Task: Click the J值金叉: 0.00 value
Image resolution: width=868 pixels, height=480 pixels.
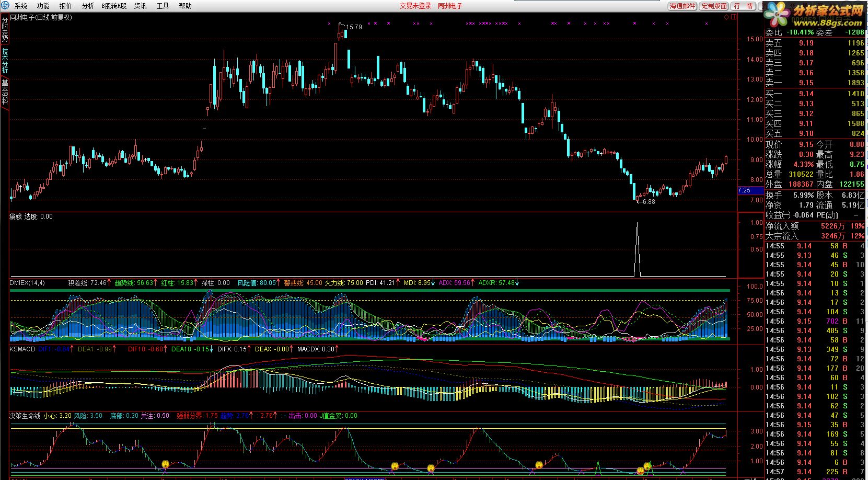Action: tap(338, 416)
